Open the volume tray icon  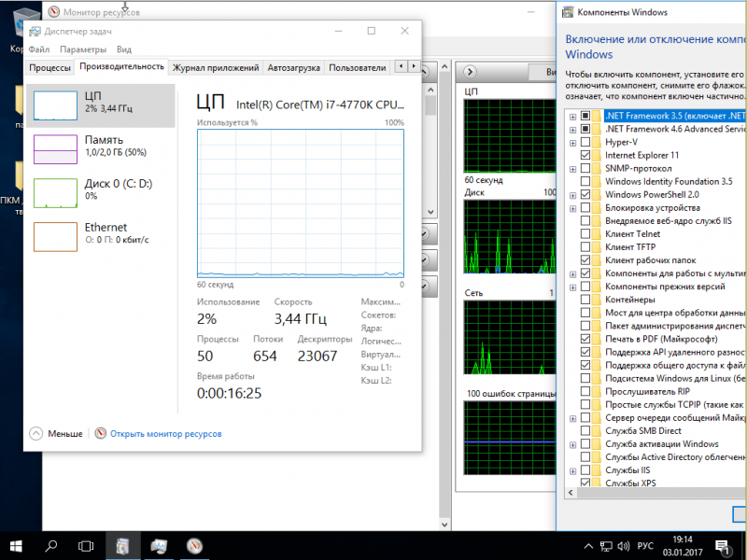623,546
